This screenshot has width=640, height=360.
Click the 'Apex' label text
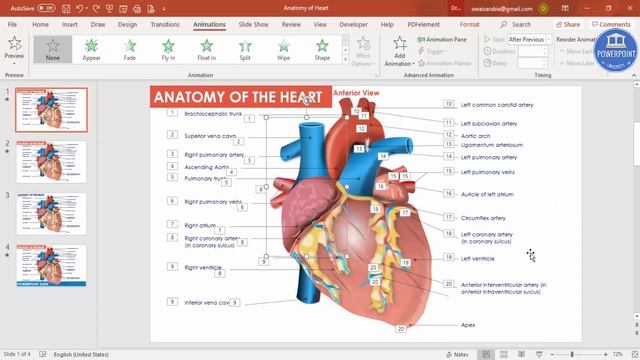(468, 325)
